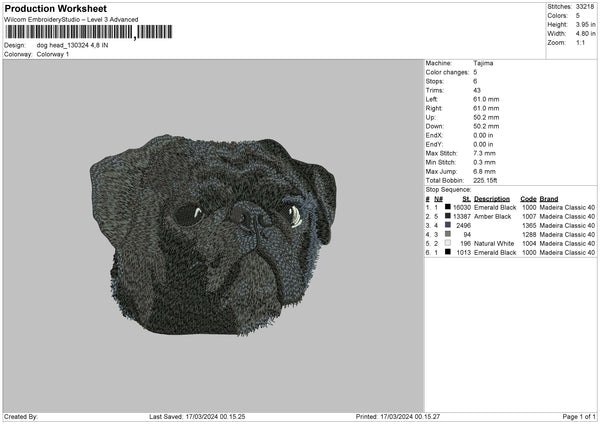Click the St. column header
Screen dimensions: 600x424
[466, 198]
